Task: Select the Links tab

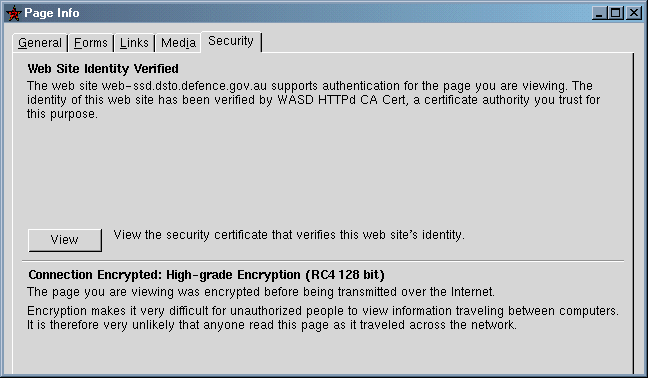Action: click(x=134, y=43)
